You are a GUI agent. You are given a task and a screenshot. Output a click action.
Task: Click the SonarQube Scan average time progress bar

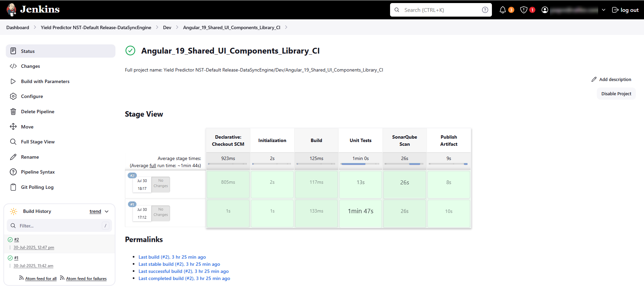(405, 164)
